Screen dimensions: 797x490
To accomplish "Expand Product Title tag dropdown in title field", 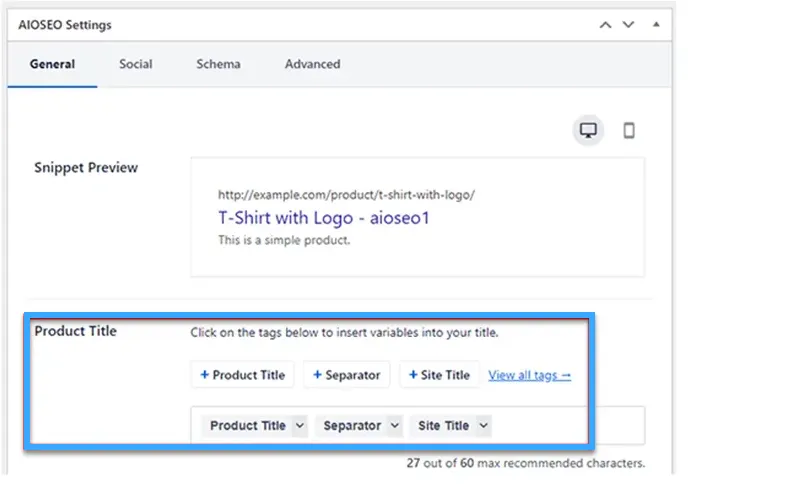I will click(x=300, y=426).
